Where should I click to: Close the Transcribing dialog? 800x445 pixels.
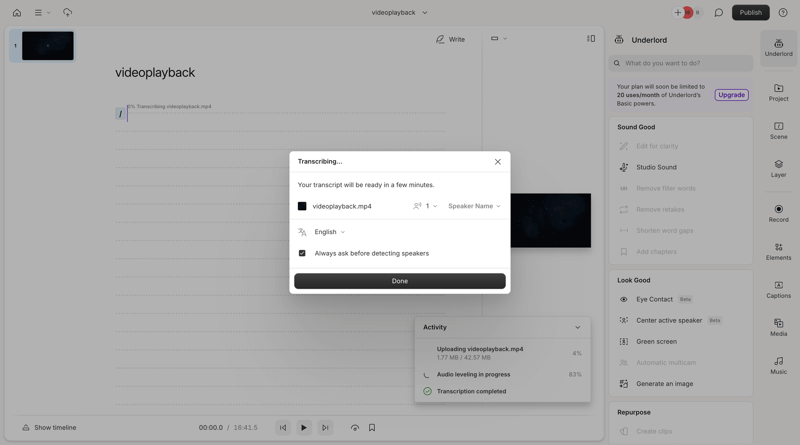click(x=497, y=162)
